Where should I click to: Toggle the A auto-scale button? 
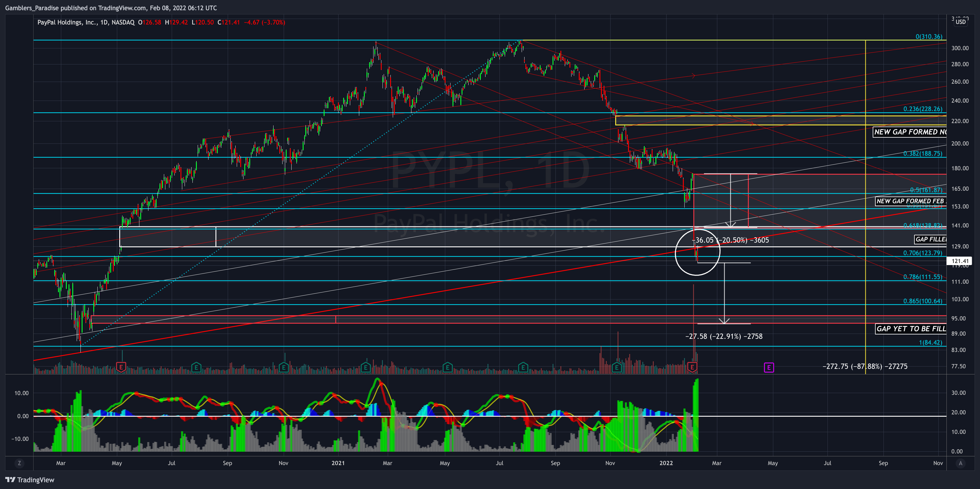960,463
